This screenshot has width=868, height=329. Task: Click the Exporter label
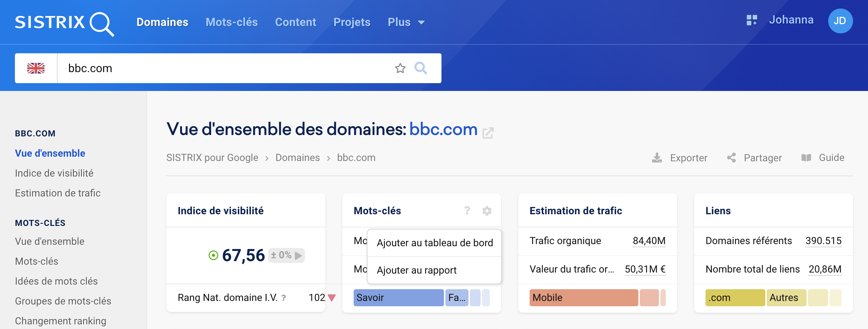[x=688, y=158]
